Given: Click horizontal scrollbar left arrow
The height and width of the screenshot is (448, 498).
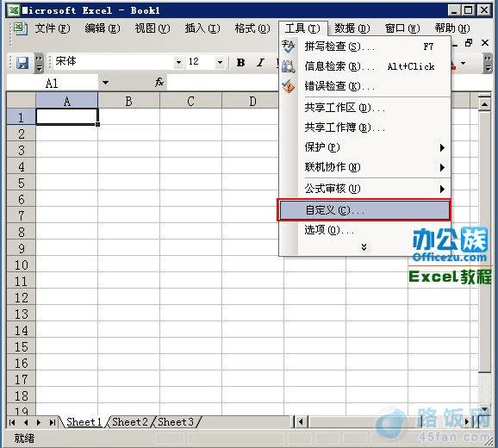Looking at the screenshot, I should (300, 422).
